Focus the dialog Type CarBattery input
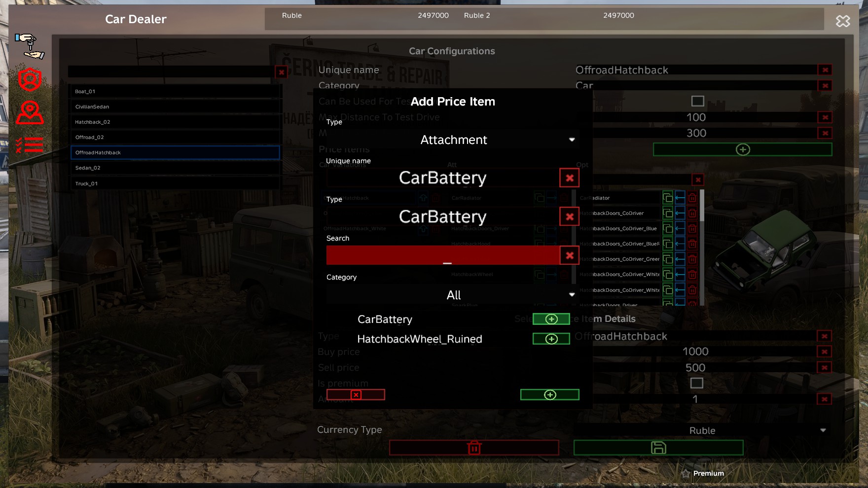868x488 pixels. 443,217
